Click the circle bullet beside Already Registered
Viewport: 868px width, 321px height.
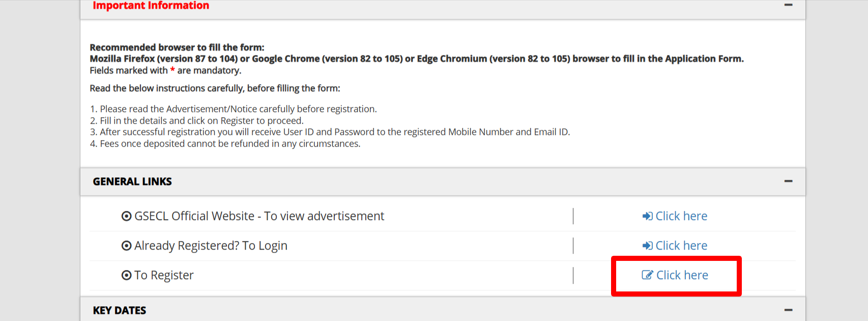tap(126, 246)
